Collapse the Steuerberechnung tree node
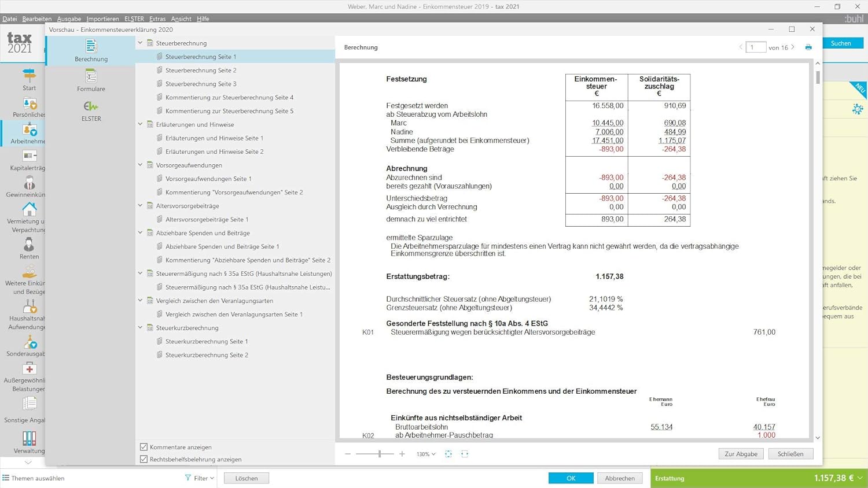The width and height of the screenshot is (868, 488). [x=141, y=43]
